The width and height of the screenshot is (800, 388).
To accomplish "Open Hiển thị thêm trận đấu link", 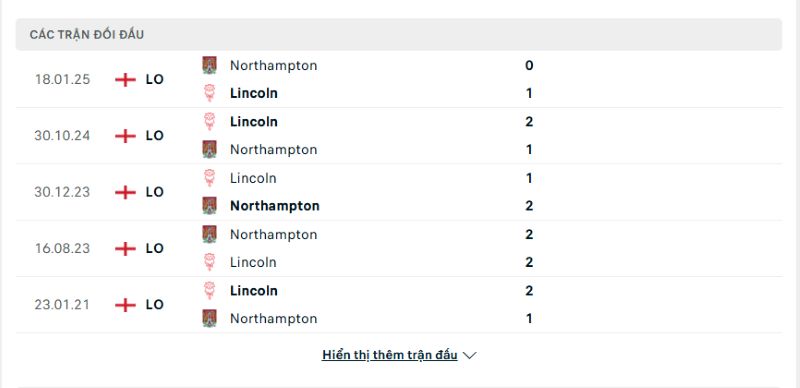I will click(389, 355).
